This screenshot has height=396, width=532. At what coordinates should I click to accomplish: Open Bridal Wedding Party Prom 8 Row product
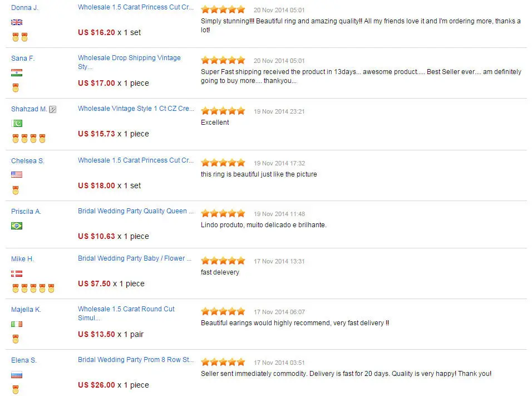click(136, 360)
